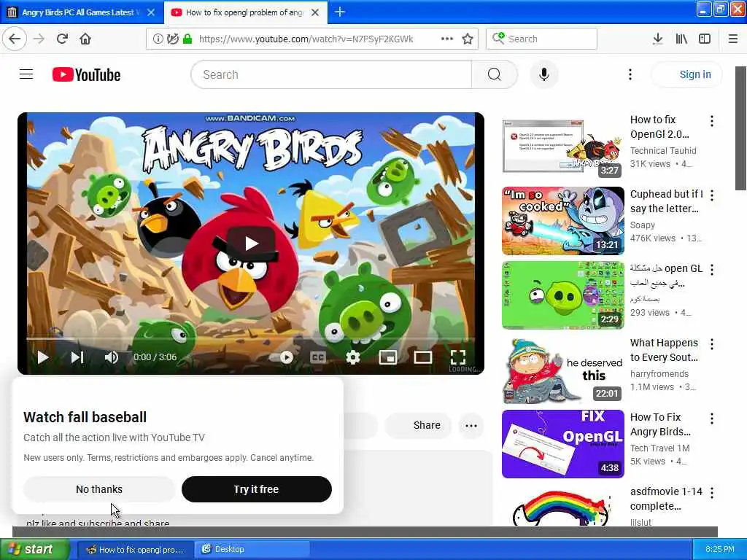Click the Sign in button
This screenshot has height=560, width=747.
click(686, 75)
